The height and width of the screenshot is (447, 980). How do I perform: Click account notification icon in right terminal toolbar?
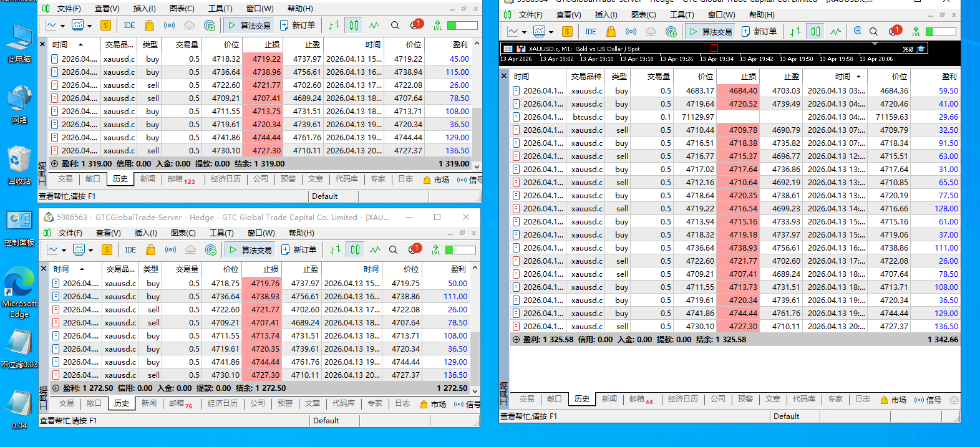click(x=895, y=31)
